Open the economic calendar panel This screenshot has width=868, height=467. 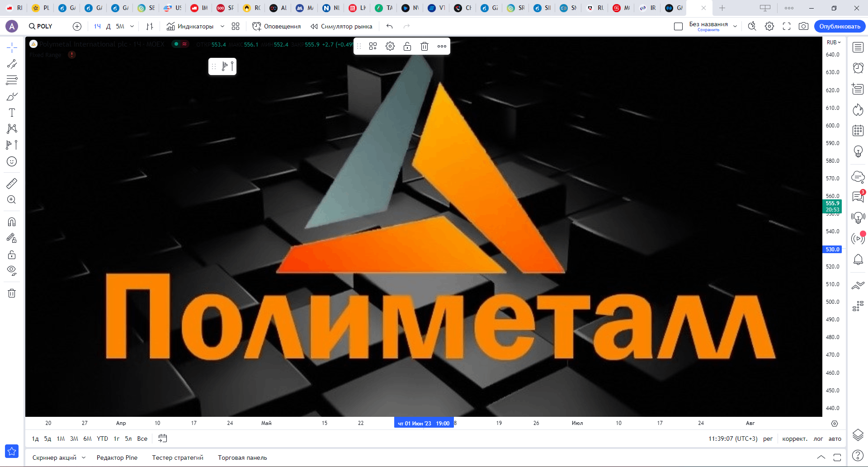click(x=858, y=131)
